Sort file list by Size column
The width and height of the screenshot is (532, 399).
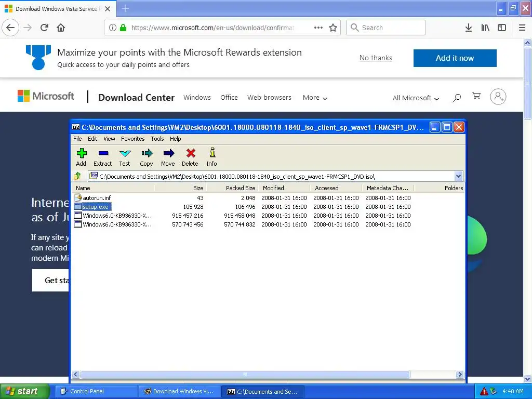(180, 188)
